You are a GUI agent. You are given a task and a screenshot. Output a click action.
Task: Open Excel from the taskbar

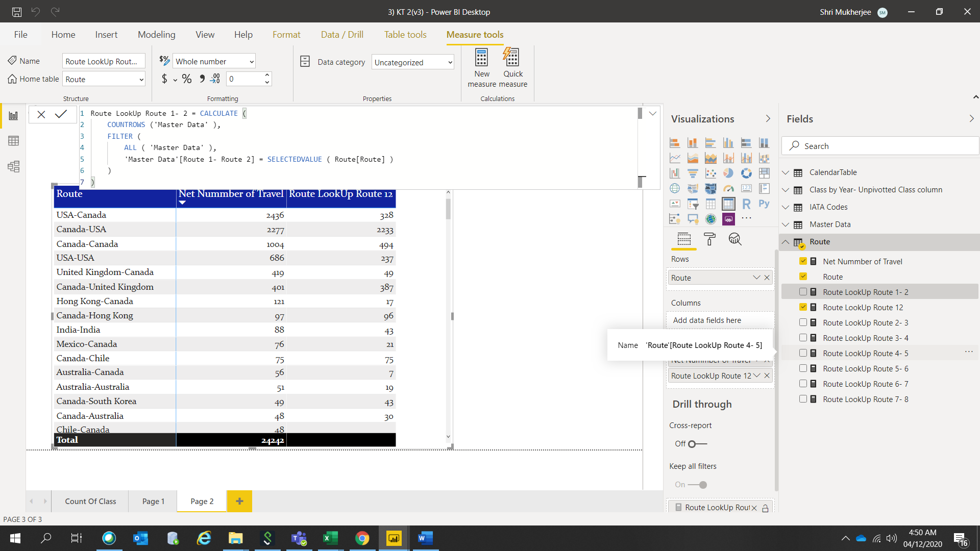point(330,538)
